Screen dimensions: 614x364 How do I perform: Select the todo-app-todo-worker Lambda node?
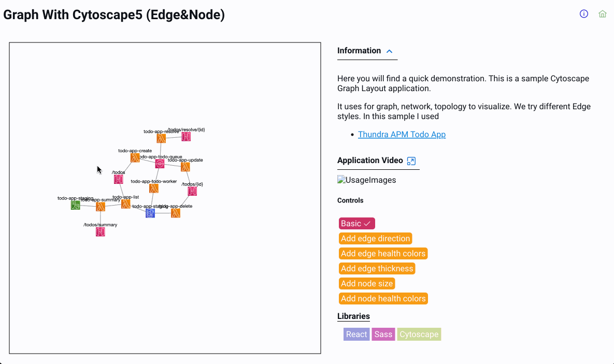coord(153,188)
